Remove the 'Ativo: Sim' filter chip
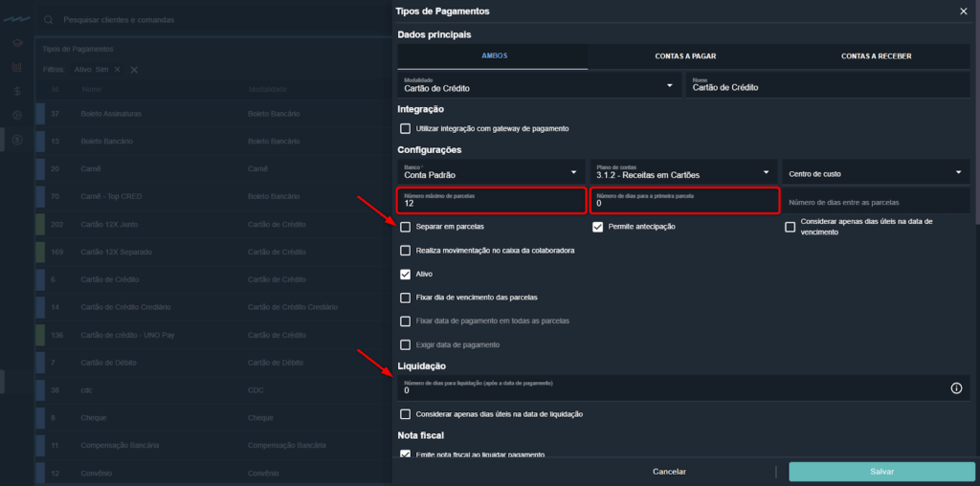980x486 pixels. 117,70
